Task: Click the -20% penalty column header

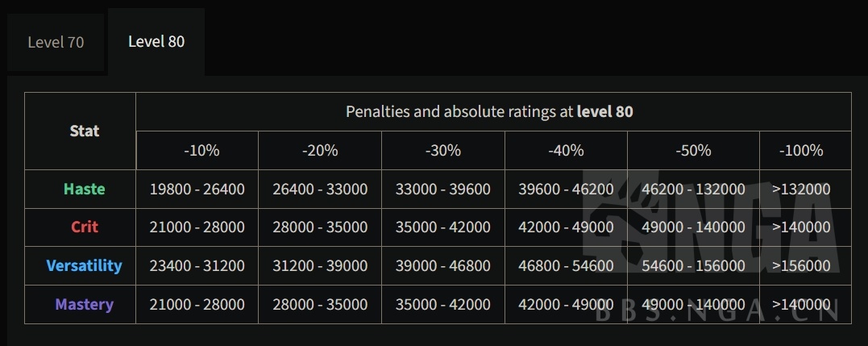Action: [320, 151]
